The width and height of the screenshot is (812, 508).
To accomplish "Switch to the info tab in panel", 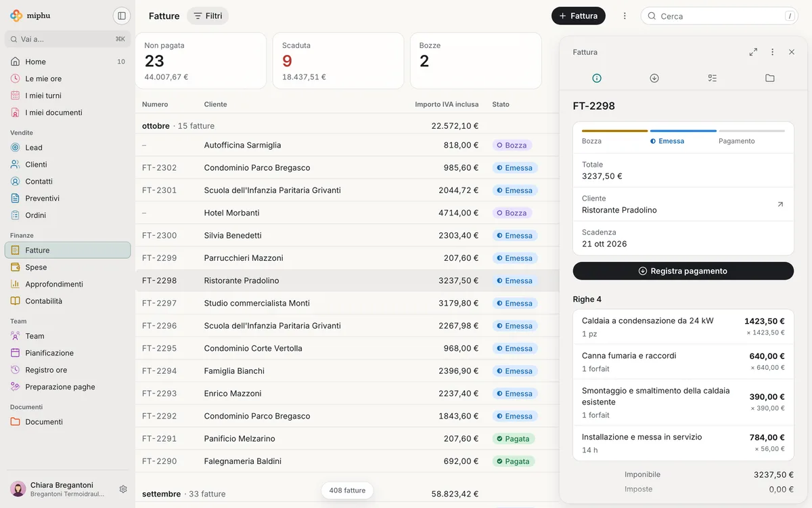I will [597, 78].
